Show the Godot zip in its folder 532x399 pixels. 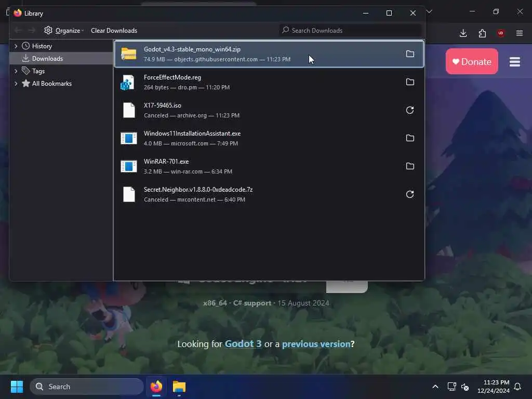coord(410,54)
